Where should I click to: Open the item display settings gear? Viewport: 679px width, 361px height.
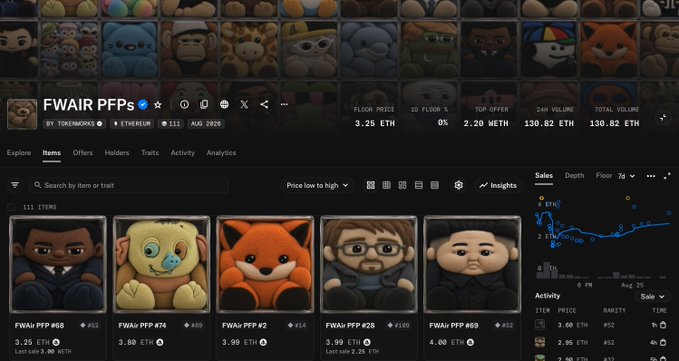pyautogui.click(x=459, y=185)
